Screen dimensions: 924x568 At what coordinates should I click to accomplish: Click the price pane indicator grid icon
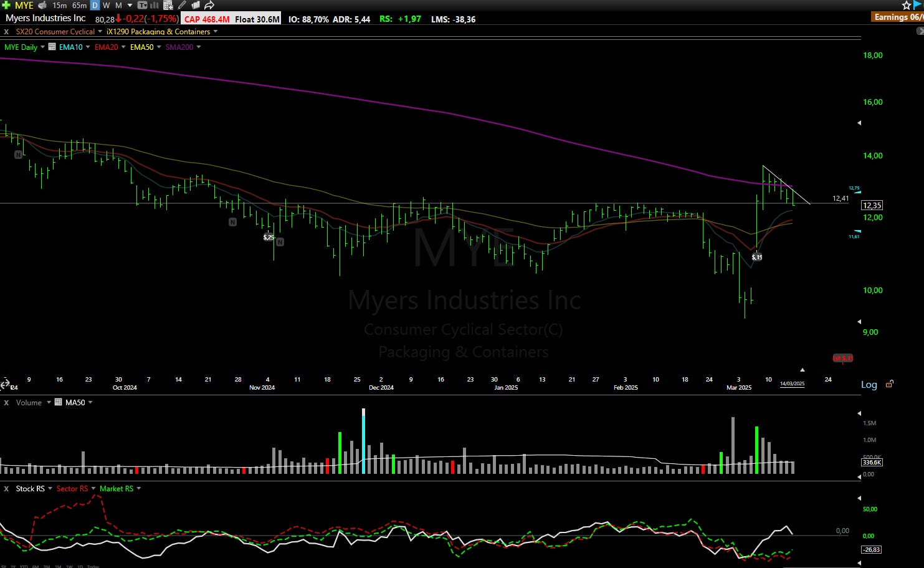pos(52,47)
